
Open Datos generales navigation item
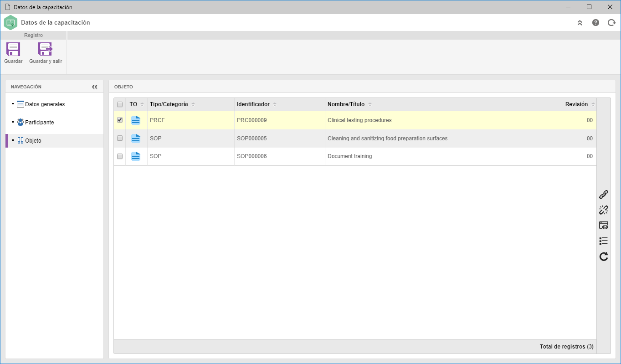54,104
